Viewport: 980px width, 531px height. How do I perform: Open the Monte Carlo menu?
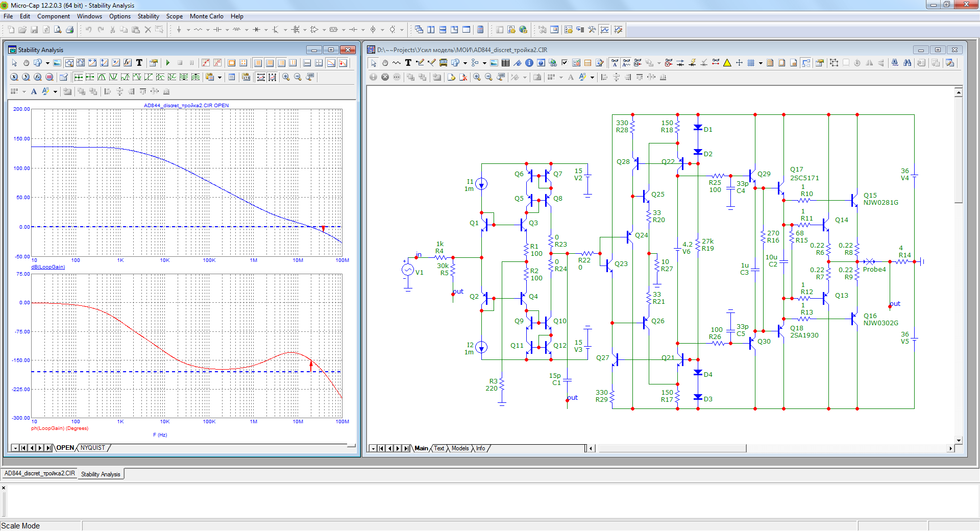pyautogui.click(x=206, y=16)
